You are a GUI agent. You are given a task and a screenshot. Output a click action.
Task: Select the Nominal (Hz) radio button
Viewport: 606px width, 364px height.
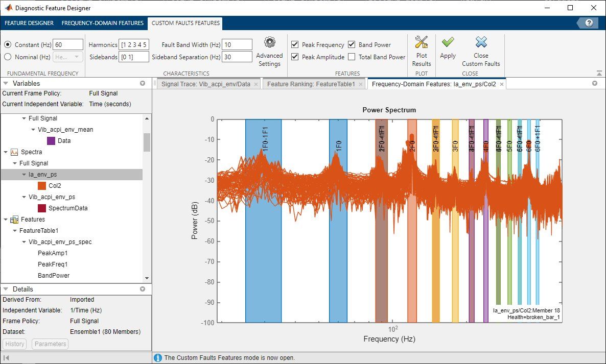tap(8, 57)
